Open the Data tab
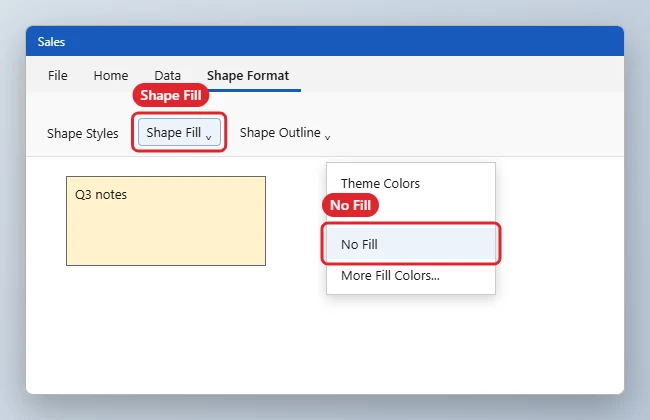 [x=167, y=75]
